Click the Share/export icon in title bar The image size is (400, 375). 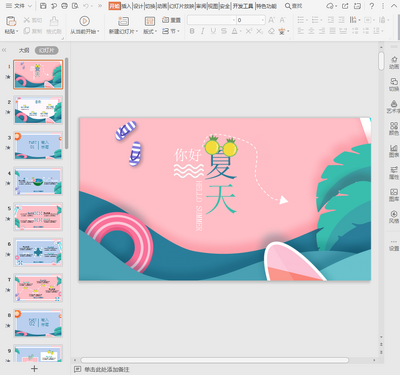point(345,6)
